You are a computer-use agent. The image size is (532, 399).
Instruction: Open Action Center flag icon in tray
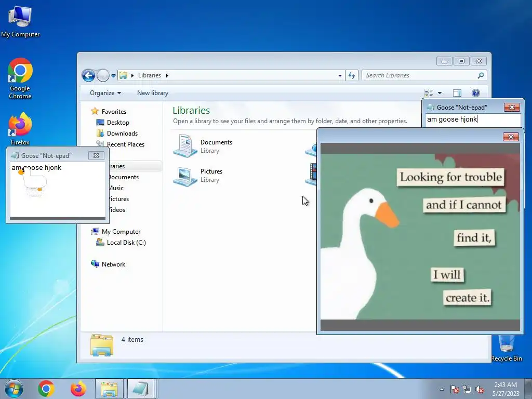tap(454, 389)
